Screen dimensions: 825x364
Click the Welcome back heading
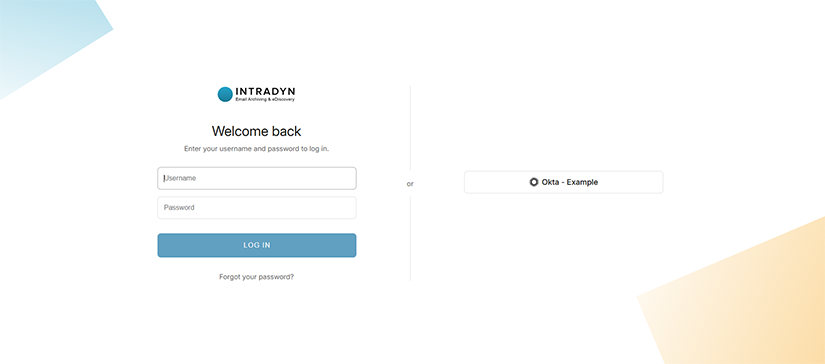257,131
